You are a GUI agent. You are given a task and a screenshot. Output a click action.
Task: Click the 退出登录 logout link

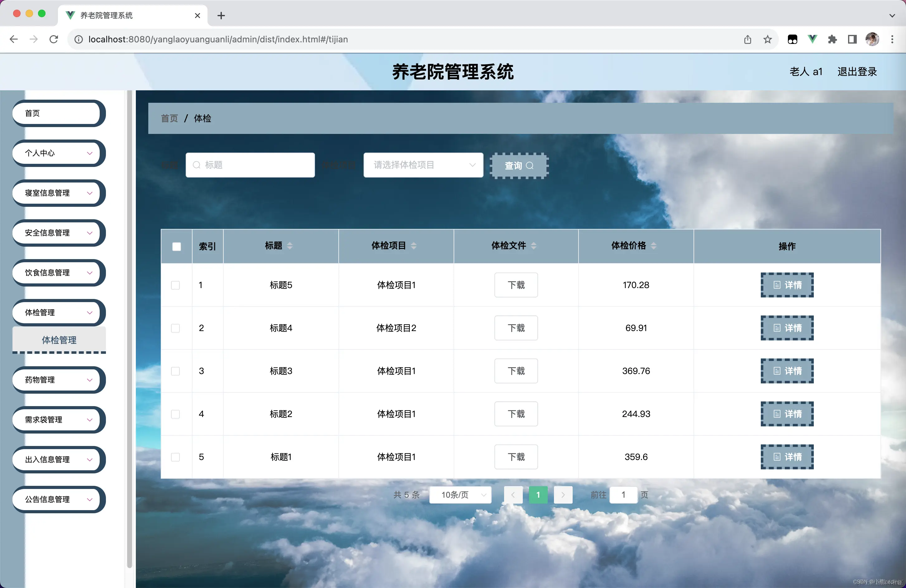point(857,71)
